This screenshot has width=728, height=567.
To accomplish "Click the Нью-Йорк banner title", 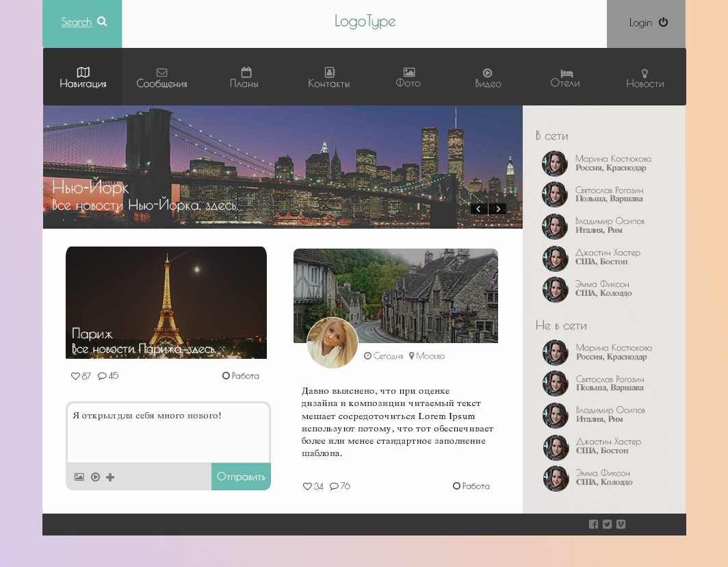I will (90, 187).
